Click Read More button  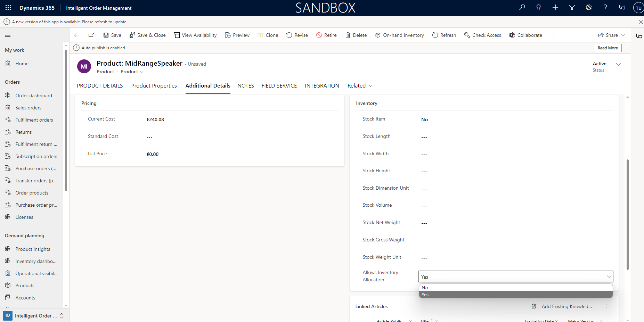pos(608,48)
